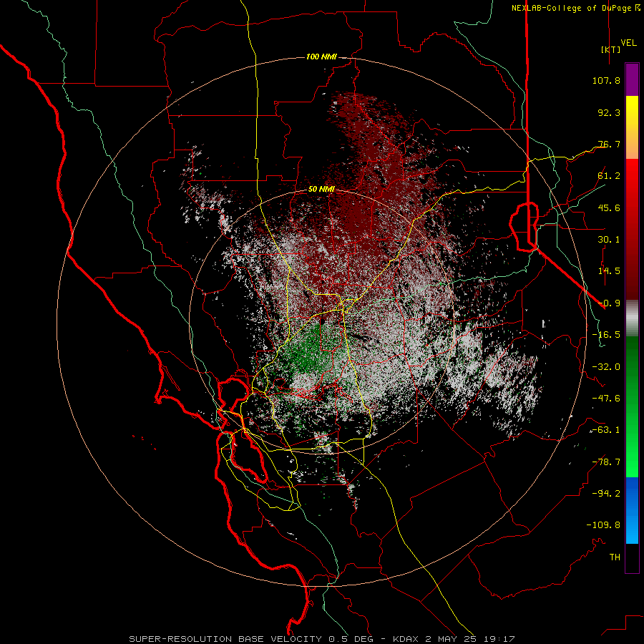Select the -63.1 velocity scale value
Viewport: 644px width, 644px height.
[x=606, y=430]
